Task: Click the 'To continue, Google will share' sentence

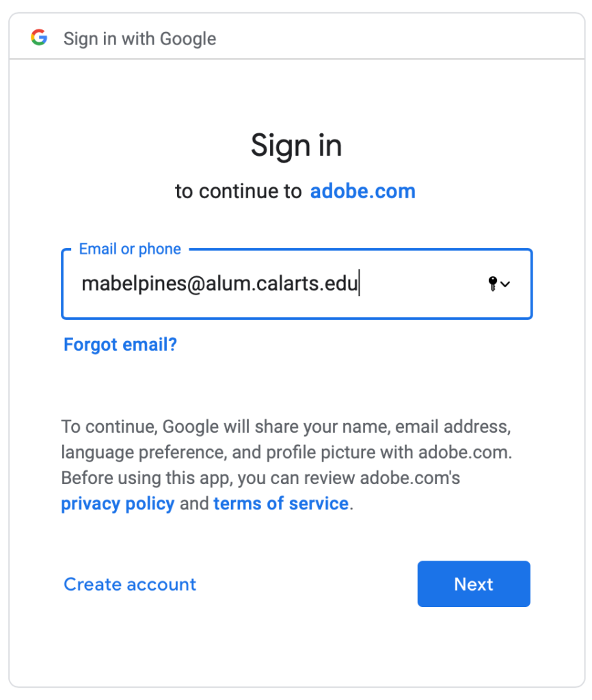Action: click(286, 427)
